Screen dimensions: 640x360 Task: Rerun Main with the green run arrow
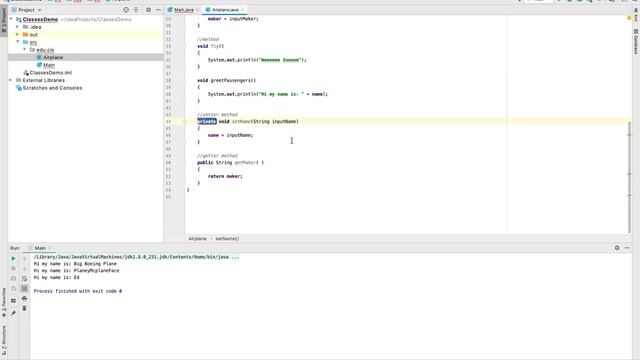13,258
